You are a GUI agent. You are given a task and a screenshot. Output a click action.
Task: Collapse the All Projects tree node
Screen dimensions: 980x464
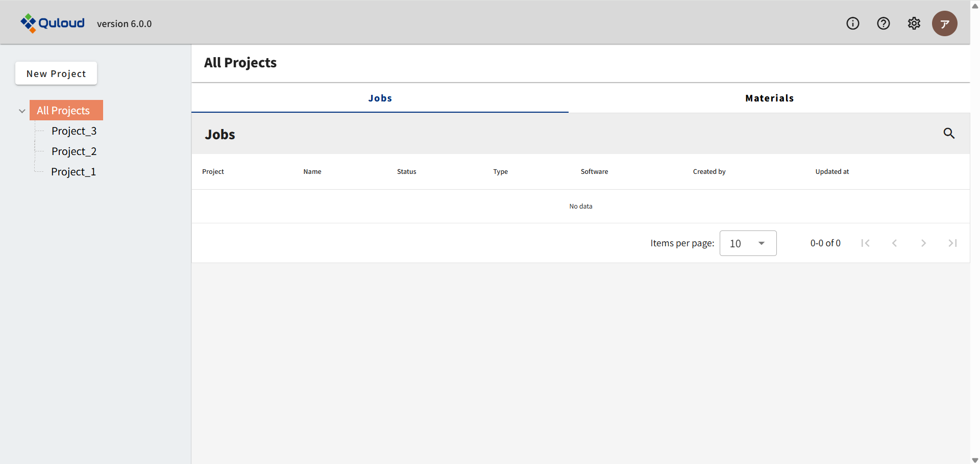click(22, 111)
